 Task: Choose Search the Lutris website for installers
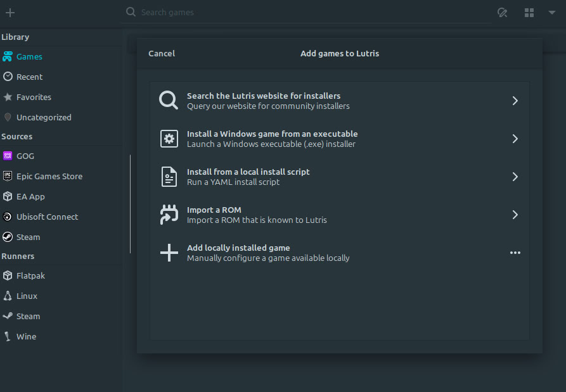[340, 101]
